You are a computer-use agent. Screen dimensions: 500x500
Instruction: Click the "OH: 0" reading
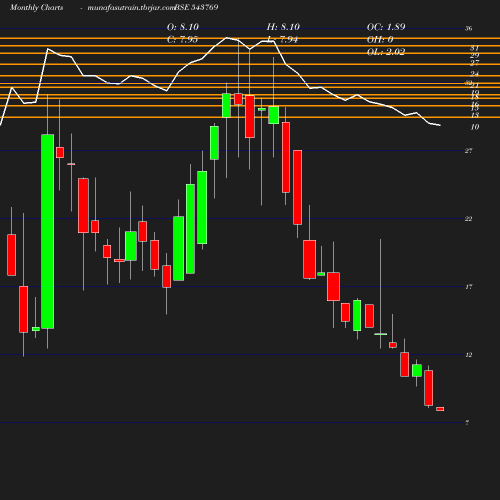point(380,39)
